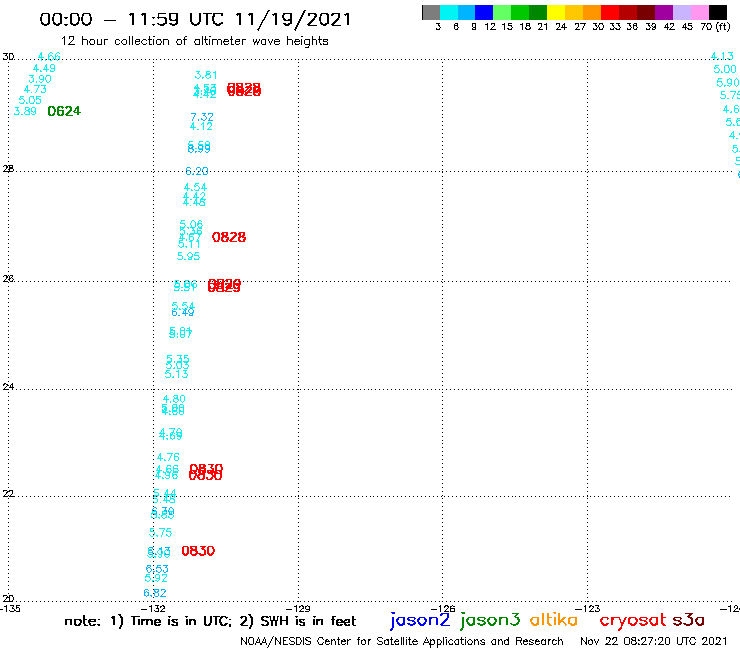The width and height of the screenshot is (740, 650).
Task: Select the bright red legend swatch
Action: (x=609, y=12)
